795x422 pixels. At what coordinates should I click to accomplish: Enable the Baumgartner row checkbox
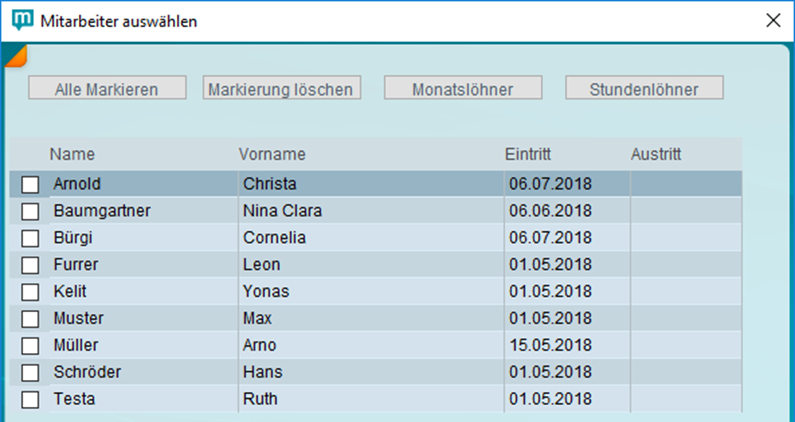(x=30, y=211)
